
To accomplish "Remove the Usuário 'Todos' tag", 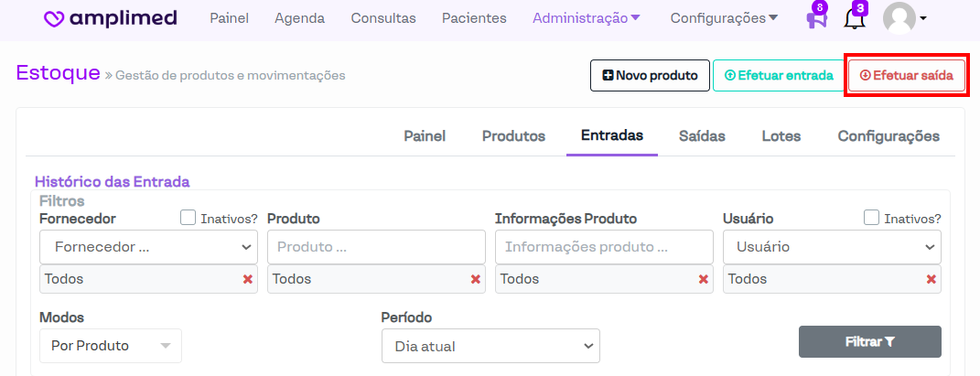I will (x=931, y=279).
